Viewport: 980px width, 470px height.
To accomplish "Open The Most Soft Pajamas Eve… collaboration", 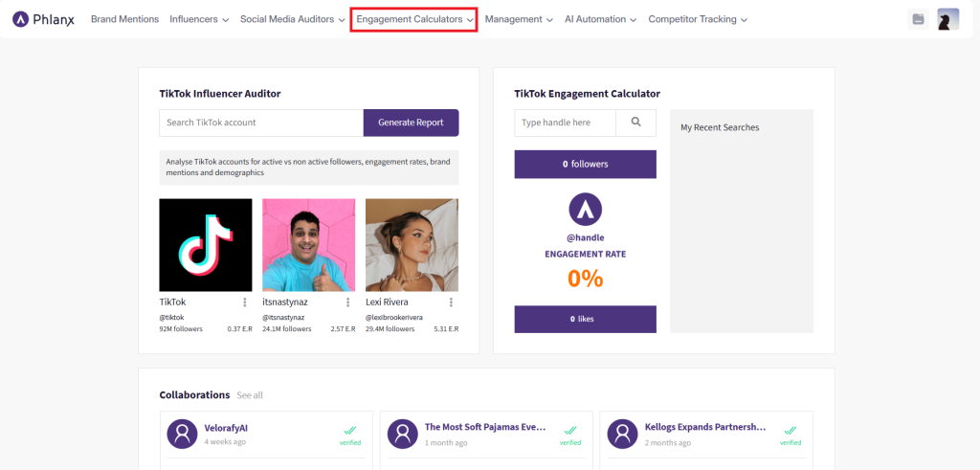I will [x=485, y=428].
